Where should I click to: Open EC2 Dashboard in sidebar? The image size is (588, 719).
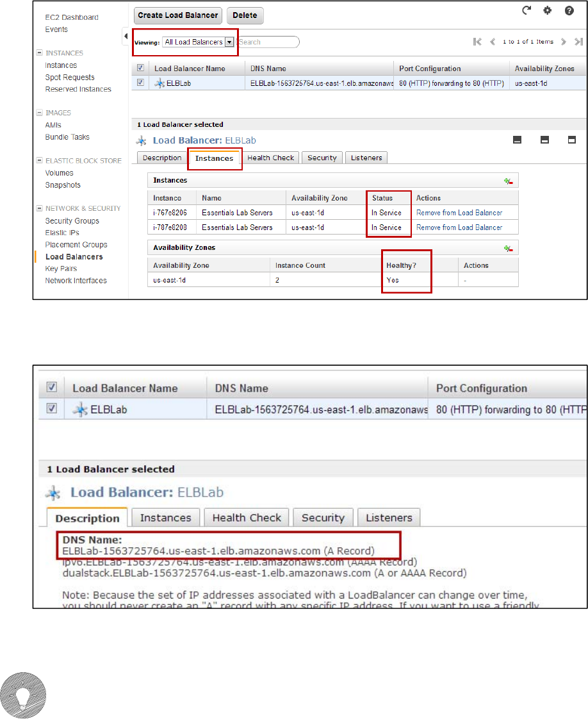point(72,17)
